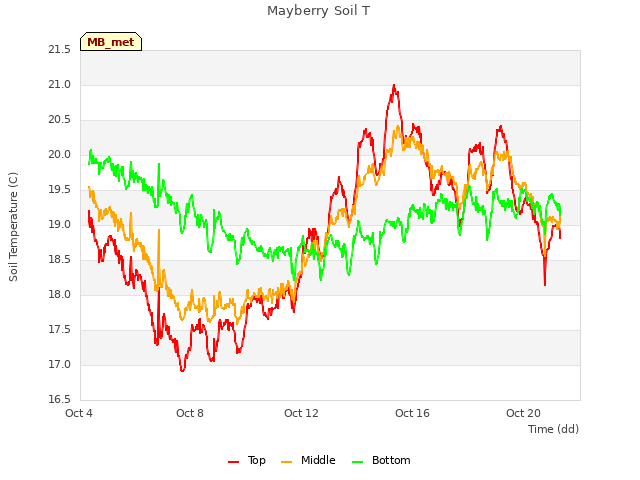Viewport: 640px width, 480px height.
Task: Toggle the Middle series in legend
Action: 308,460
